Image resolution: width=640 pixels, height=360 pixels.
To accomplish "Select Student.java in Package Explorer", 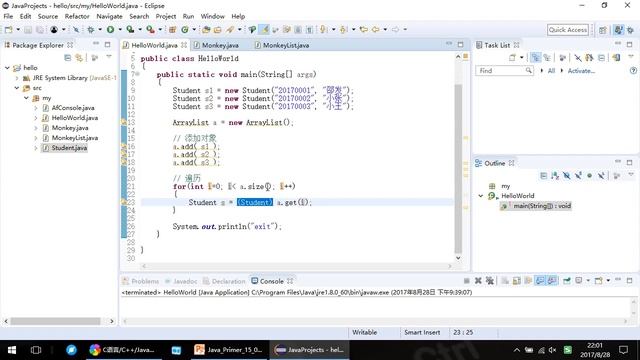I will [69, 148].
